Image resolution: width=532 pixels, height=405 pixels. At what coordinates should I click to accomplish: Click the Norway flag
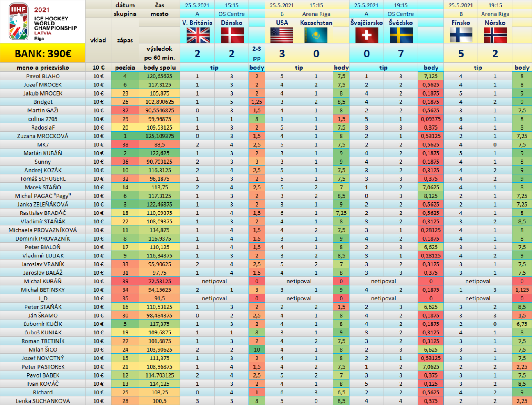tap(495, 35)
